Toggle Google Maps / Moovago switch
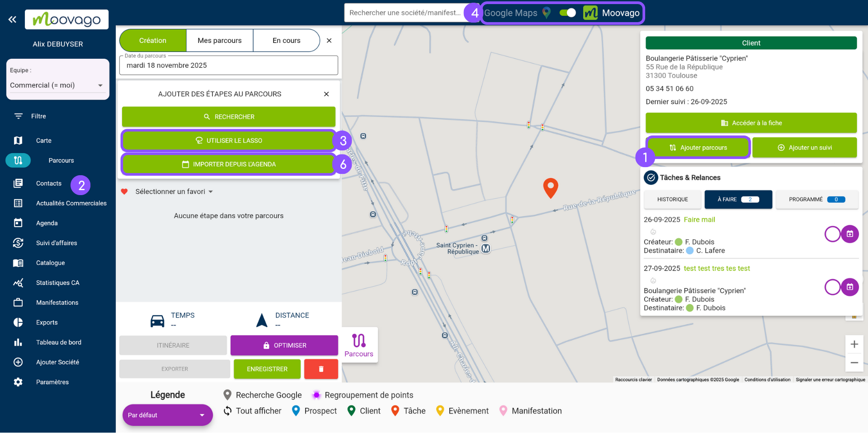868x448 pixels. point(567,13)
